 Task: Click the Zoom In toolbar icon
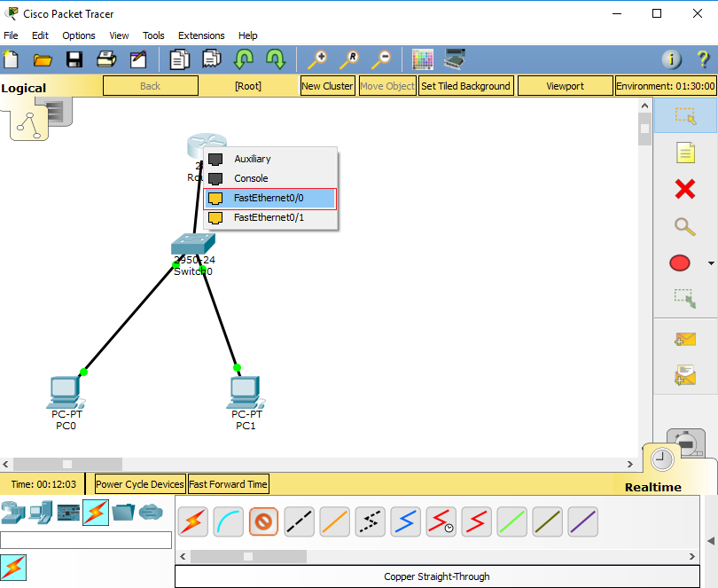[x=316, y=59]
